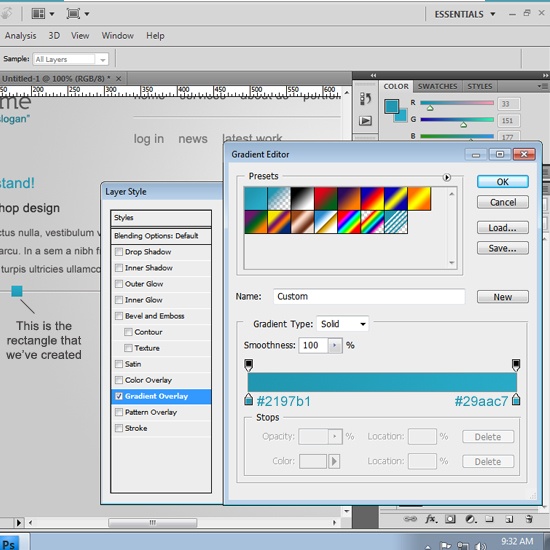Select the right color stop #29aac7
The image size is (550, 550).
coord(516,399)
